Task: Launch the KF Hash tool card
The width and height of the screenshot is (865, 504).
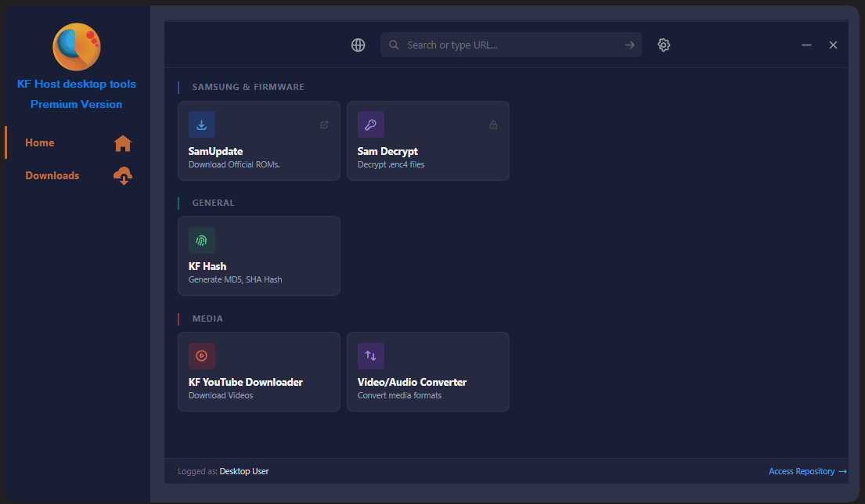Action: point(258,256)
